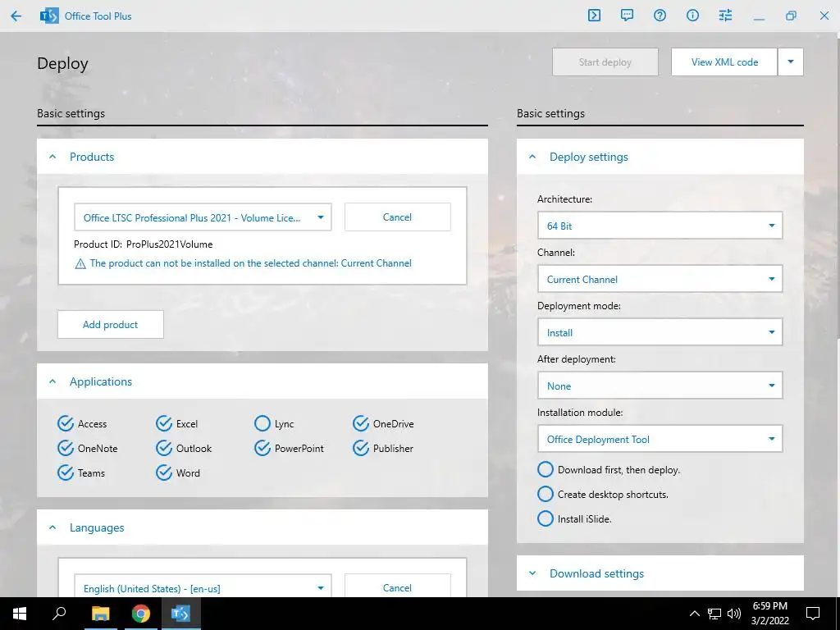Uncheck the OneDrive application

point(361,424)
